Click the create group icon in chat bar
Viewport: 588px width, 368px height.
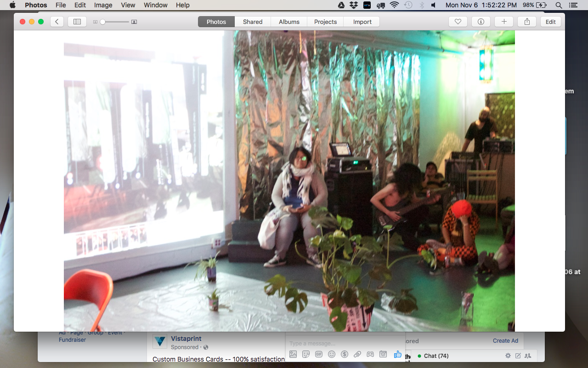(528, 356)
